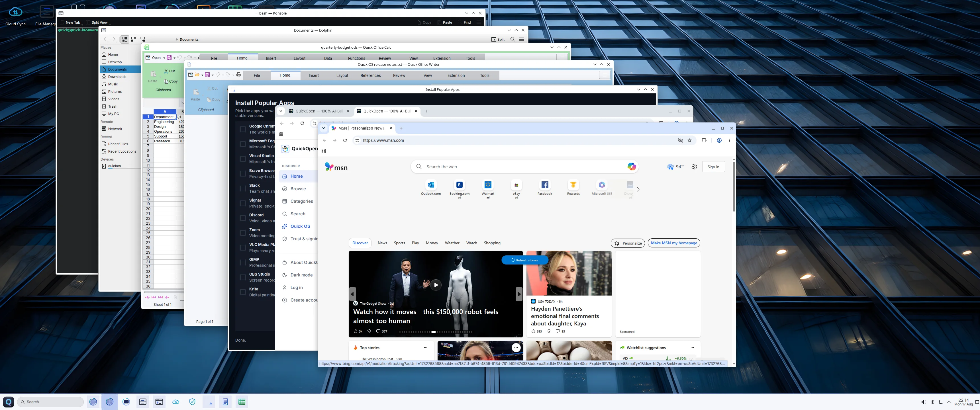Open the search icon in Dolphin toolbar
This screenshot has width=980, height=410.
(x=513, y=39)
